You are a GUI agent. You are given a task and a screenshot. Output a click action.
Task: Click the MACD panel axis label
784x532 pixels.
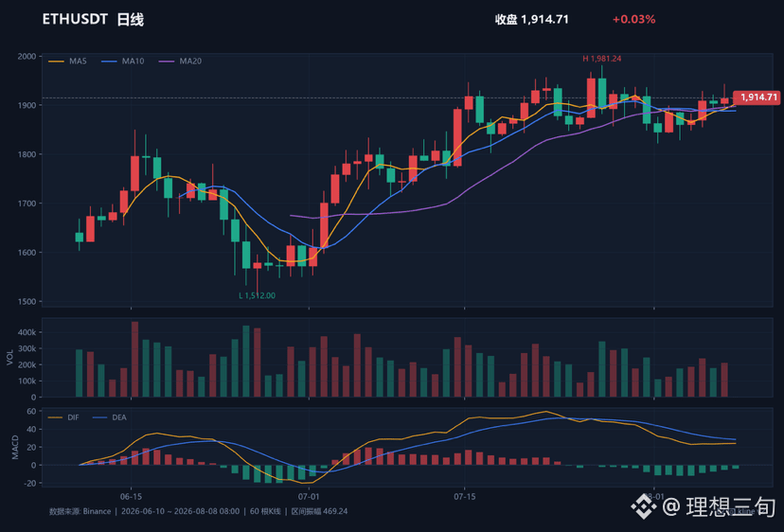[15, 448]
